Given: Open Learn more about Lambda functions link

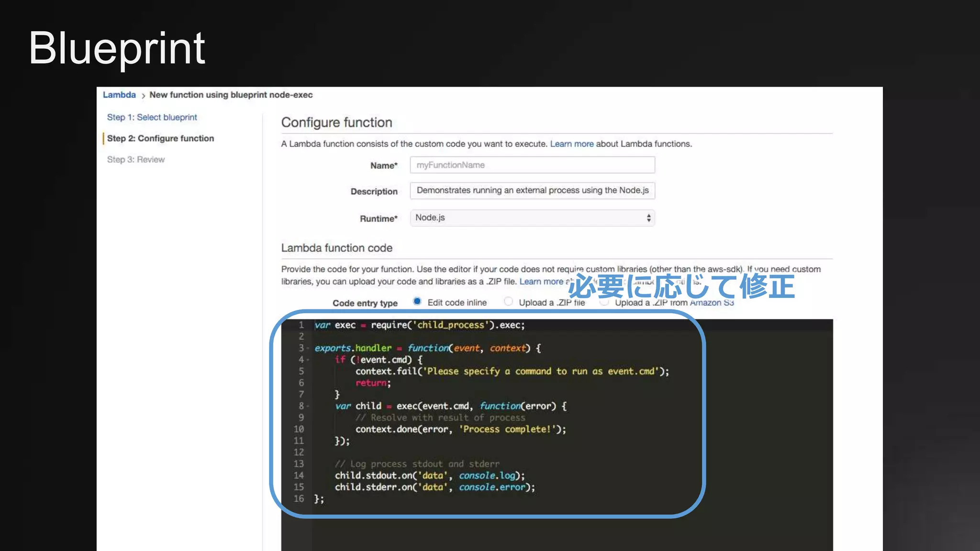Looking at the screenshot, I should (x=571, y=144).
